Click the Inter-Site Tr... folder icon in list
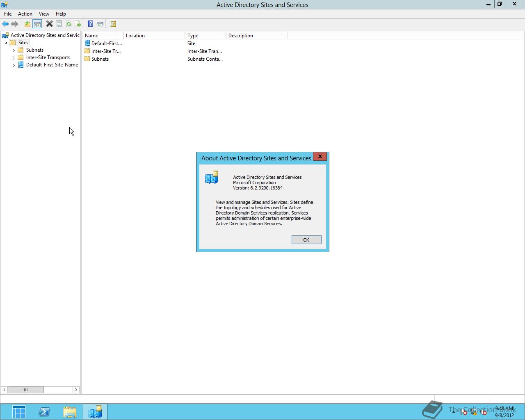The width and height of the screenshot is (525, 420). coord(87,51)
